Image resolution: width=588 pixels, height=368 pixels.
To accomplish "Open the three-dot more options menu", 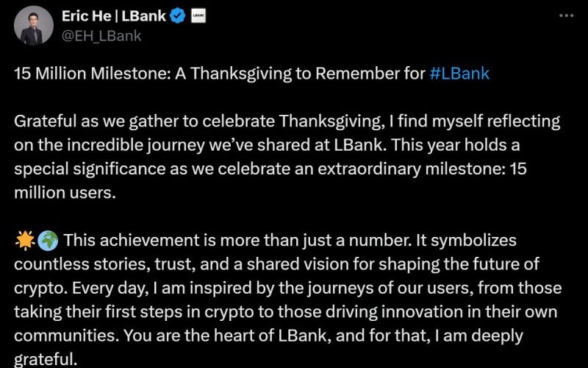I will tap(564, 15).
